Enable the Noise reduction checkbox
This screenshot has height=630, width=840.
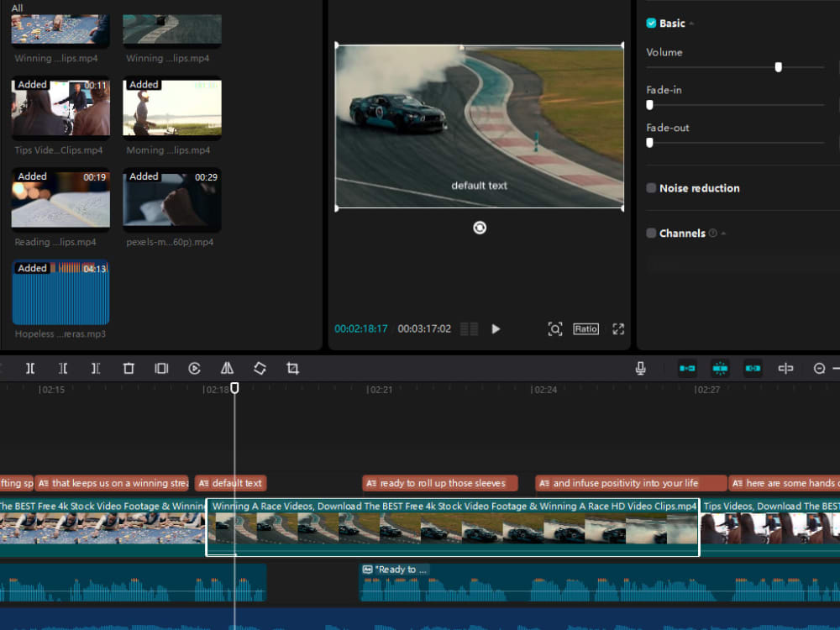coord(651,188)
